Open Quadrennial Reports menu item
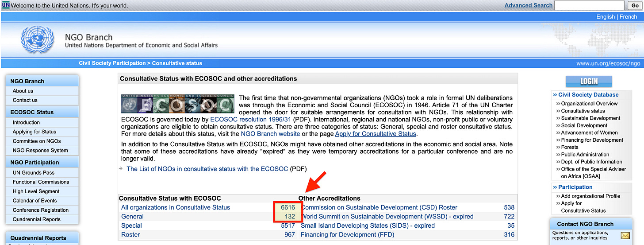The width and height of the screenshot is (644, 245). 37,219
